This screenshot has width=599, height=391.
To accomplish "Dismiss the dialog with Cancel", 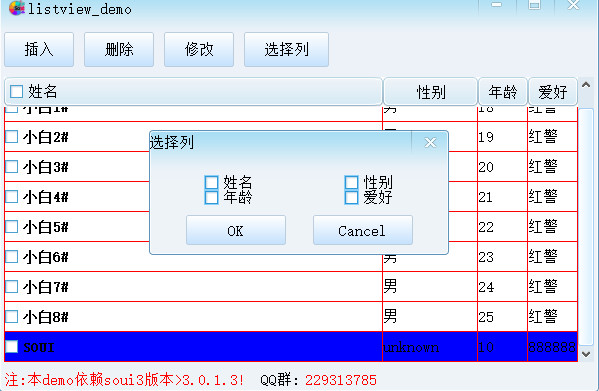I will (x=363, y=230).
